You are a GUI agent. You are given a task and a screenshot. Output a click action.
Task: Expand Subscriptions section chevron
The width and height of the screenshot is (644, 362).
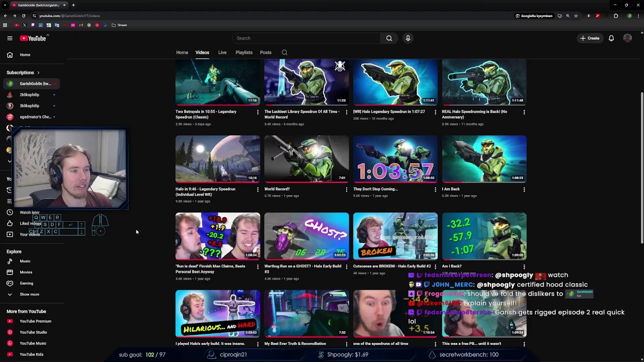point(38,72)
